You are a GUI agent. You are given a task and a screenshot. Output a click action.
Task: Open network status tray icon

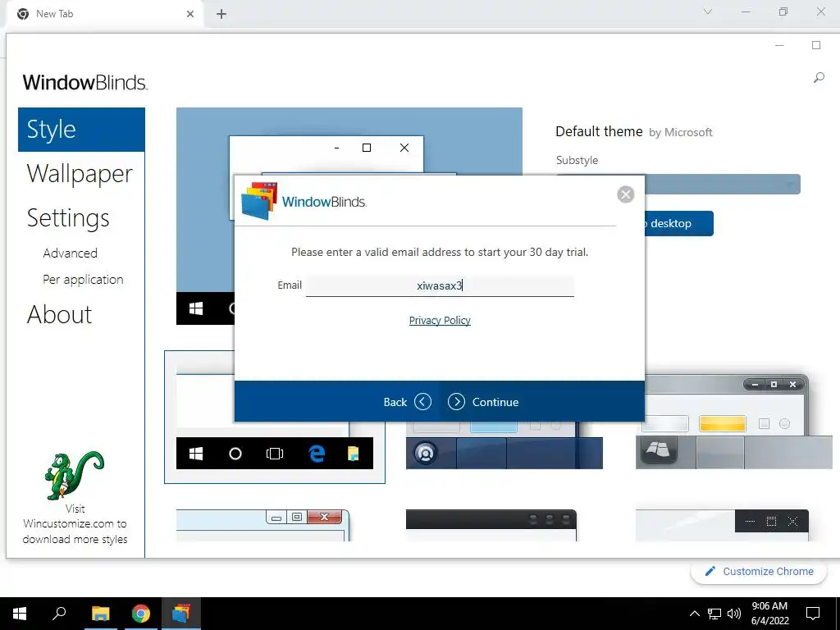click(x=714, y=614)
